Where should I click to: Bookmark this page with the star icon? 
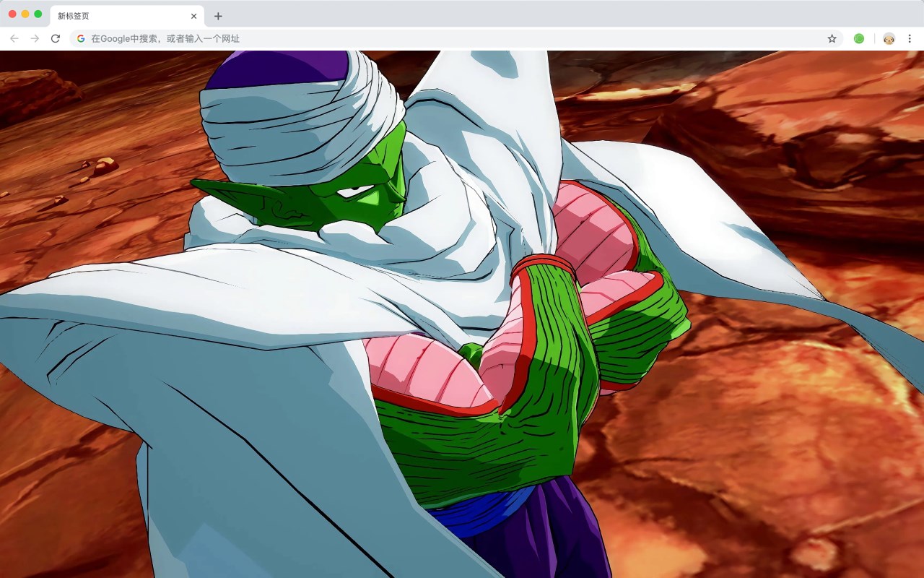(832, 38)
